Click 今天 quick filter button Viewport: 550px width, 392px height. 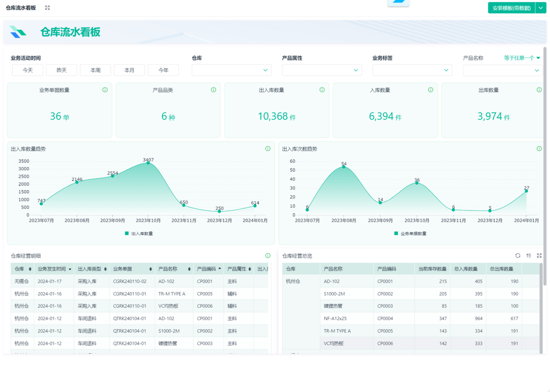point(27,70)
